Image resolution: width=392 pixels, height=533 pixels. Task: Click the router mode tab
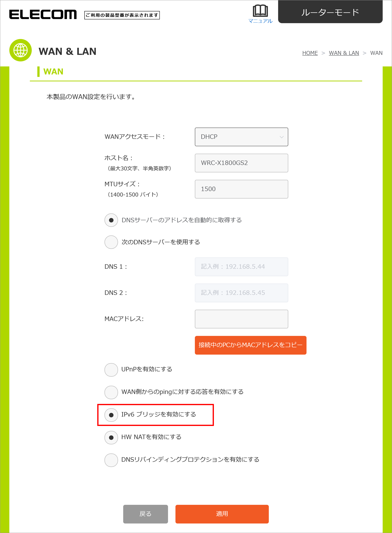point(330,12)
